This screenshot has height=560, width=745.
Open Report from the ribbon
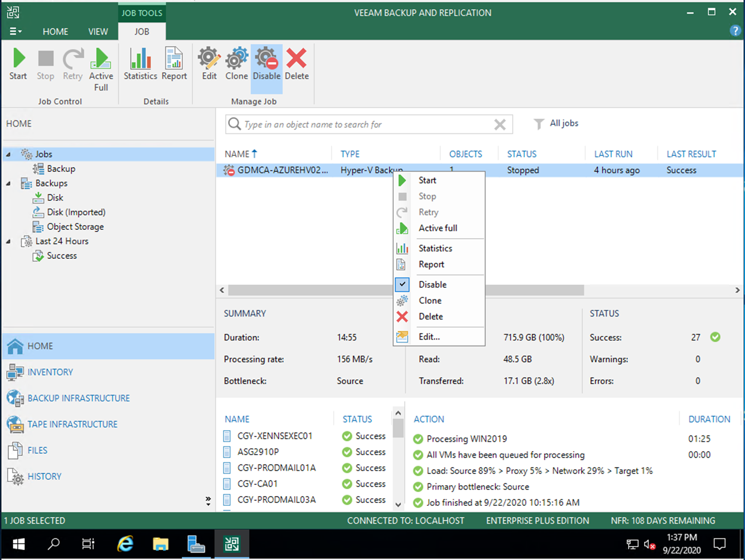174,64
